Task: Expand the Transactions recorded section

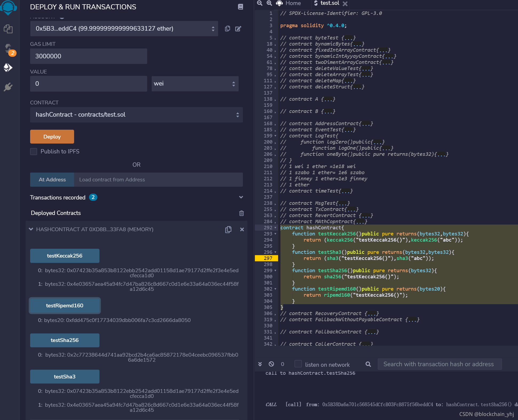Action: (241, 197)
